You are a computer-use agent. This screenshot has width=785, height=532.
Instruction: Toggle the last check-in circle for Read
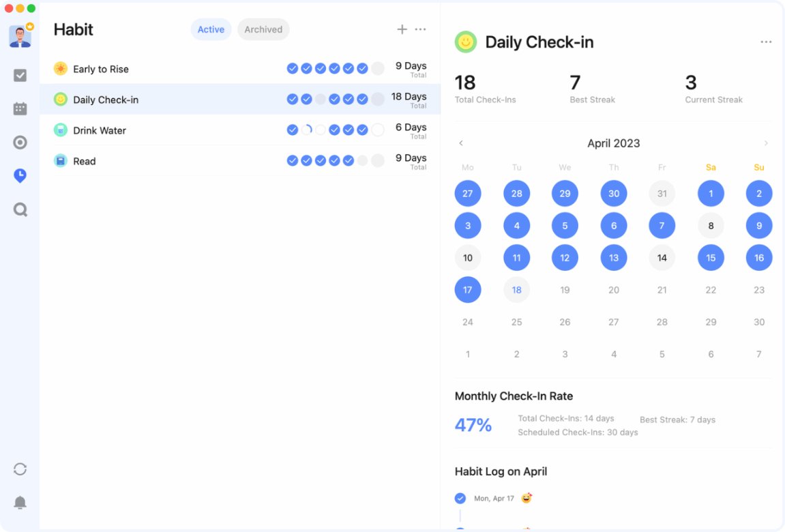[x=378, y=160]
